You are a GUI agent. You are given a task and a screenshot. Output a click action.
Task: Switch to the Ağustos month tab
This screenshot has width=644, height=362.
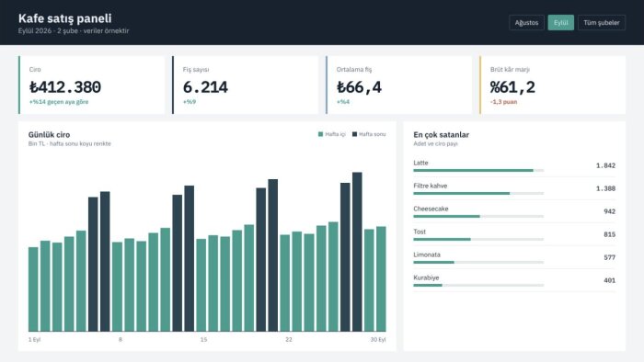[526, 23]
